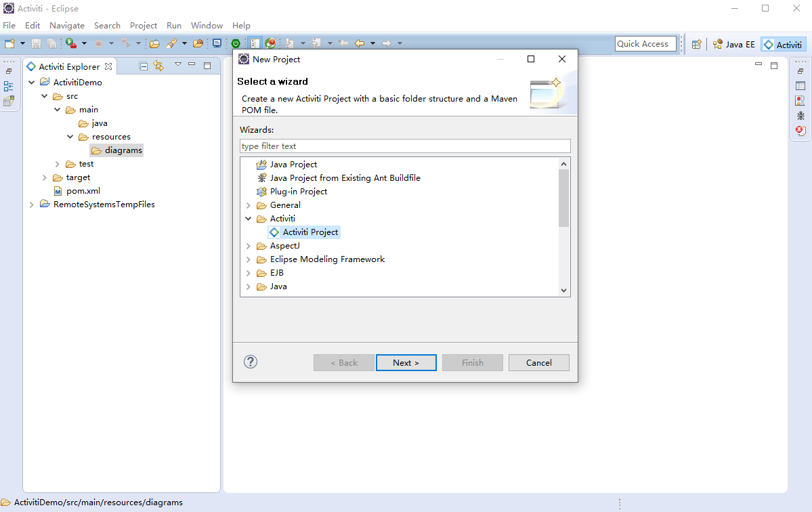Click the numbered list toolbar icon
The width and height of the screenshot is (812, 512).
255,43
